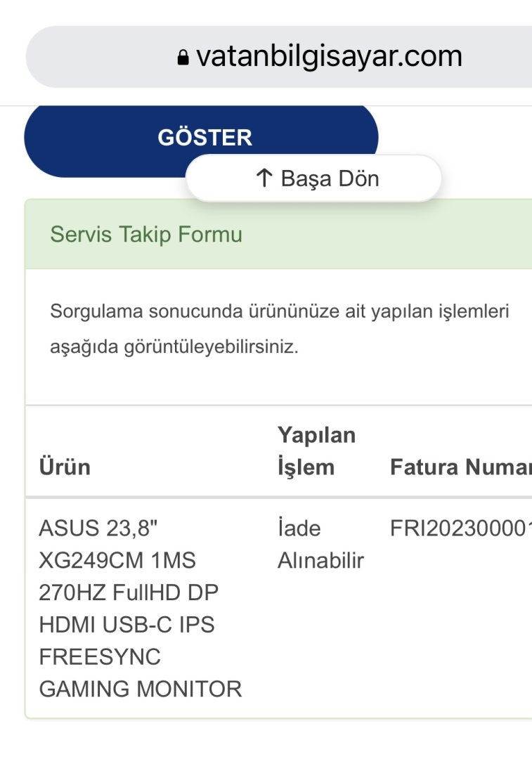Select the Ürün column header
The height and width of the screenshot is (759, 532).
65,467
